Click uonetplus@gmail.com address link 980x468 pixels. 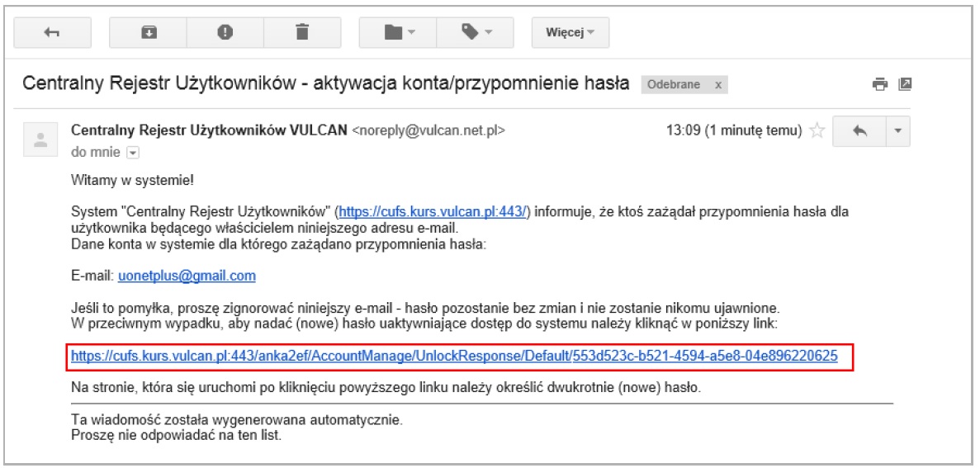tap(187, 276)
